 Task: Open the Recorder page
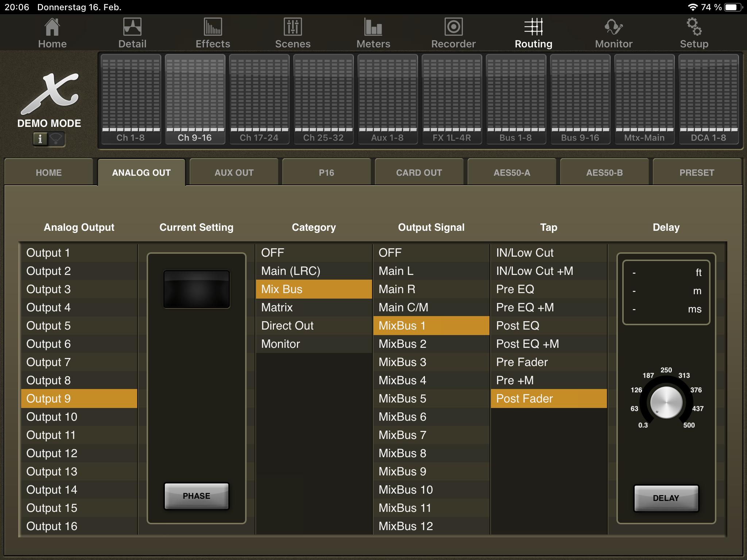(453, 33)
